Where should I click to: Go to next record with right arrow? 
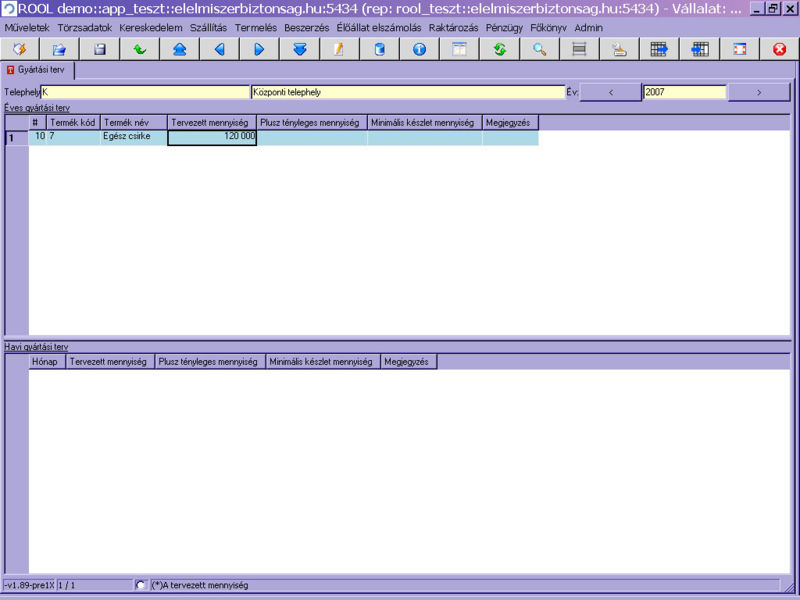[259, 49]
